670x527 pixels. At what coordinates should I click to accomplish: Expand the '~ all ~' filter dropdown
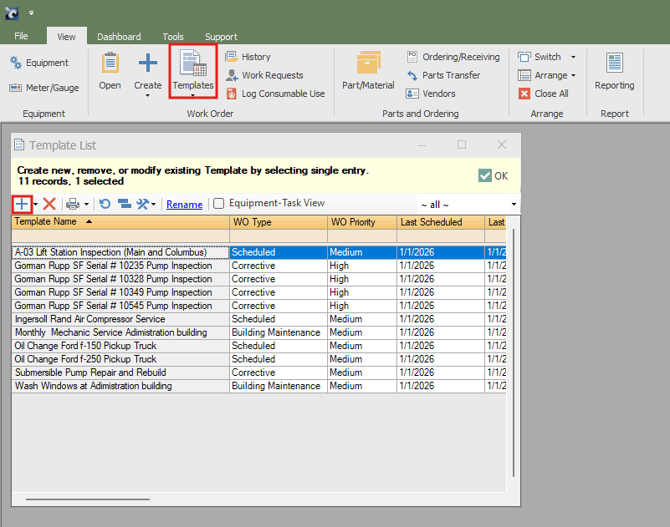(514, 204)
